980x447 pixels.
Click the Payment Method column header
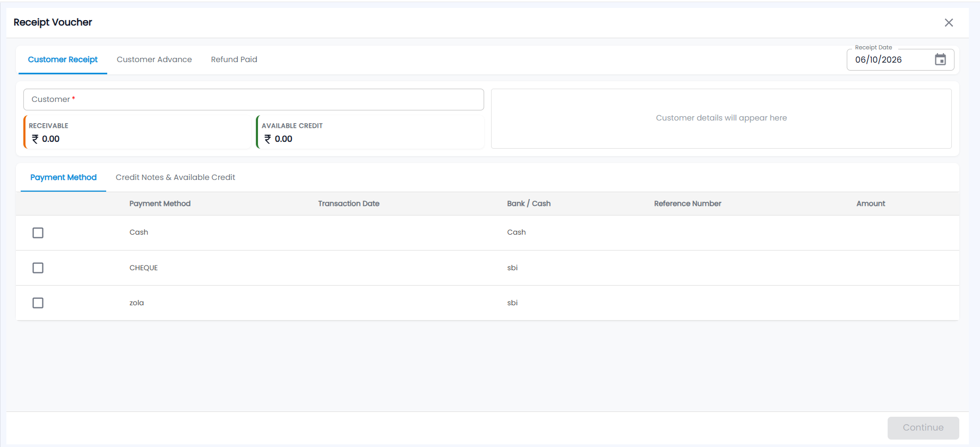tap(160, 204)
